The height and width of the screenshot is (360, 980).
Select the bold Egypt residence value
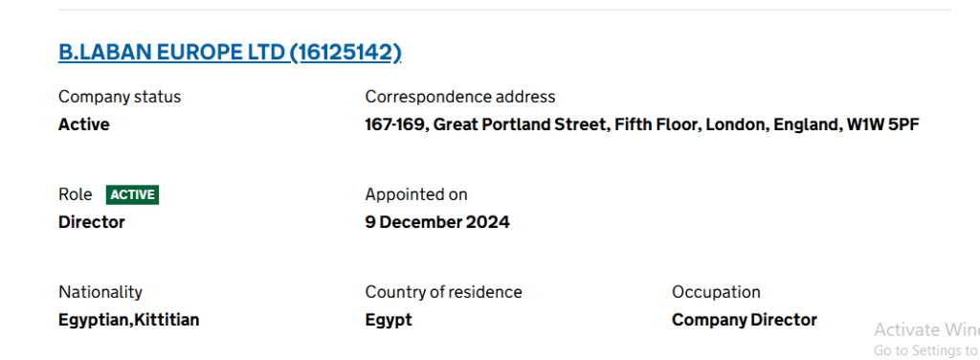389,320
